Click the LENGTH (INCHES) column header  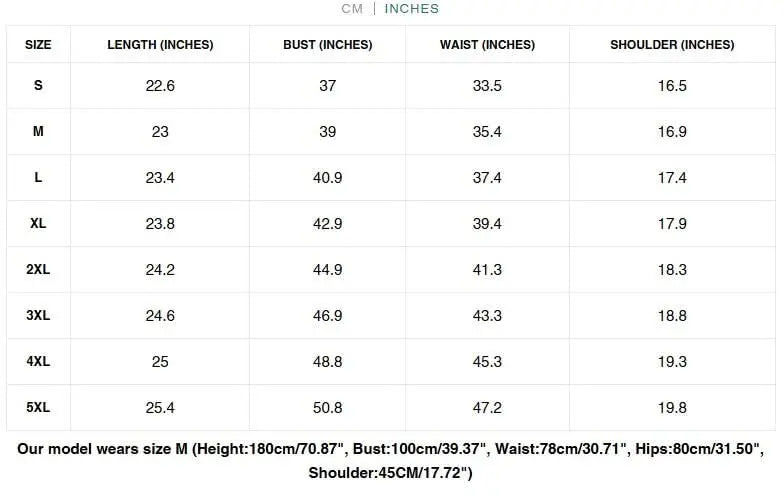(160, 45)
